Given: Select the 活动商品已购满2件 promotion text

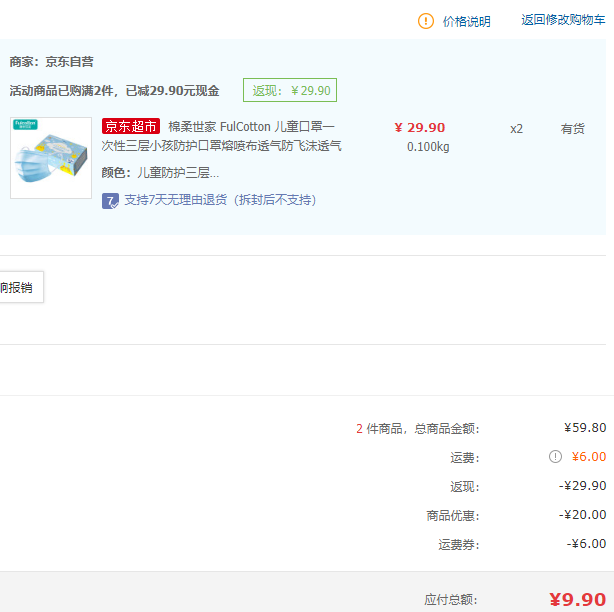Looking at the screenshot, I should (114, 91).
